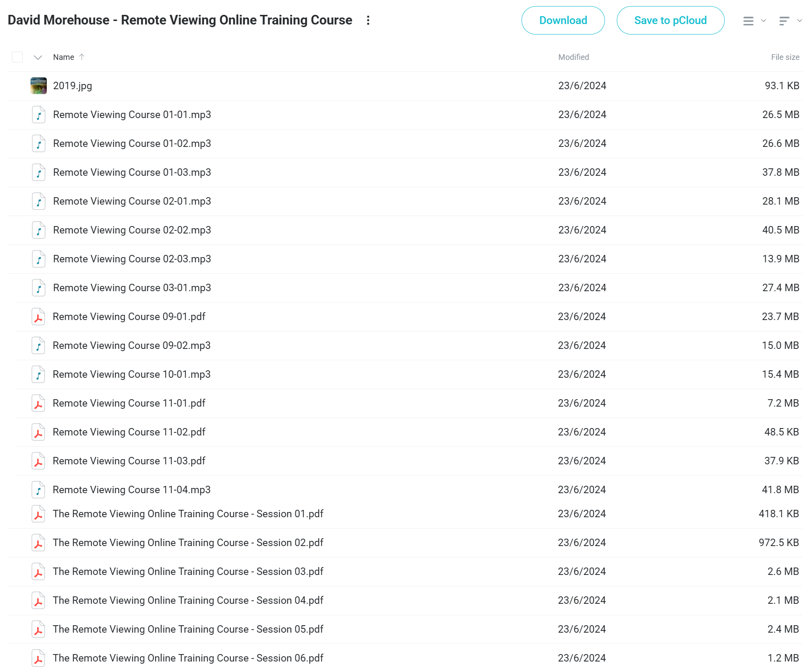Click audio icon of Course 01-02.mp3
The height and width of the screenshot is (672, 810).
pos(38,143)
